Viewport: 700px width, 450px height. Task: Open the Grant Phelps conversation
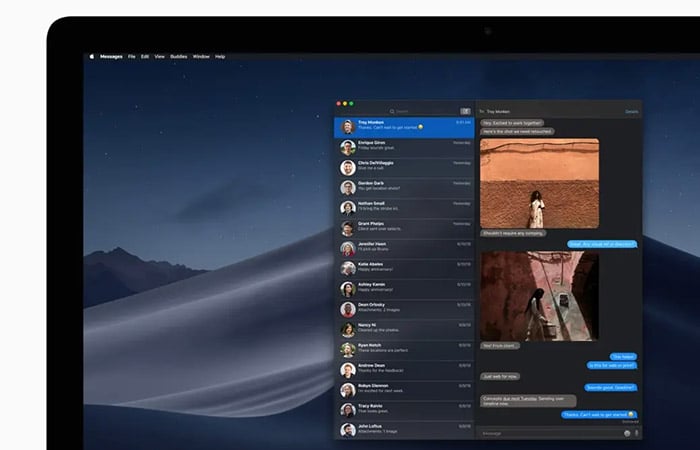coord(404,229)
